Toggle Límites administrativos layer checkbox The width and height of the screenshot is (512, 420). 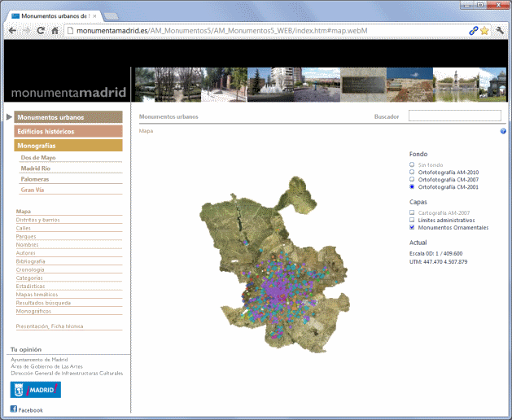412,220
